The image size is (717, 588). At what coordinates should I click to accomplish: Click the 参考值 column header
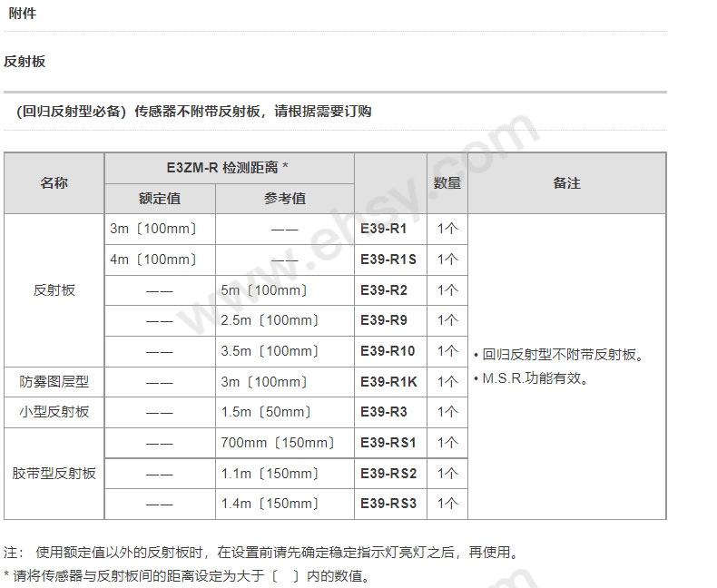[x=284, y=199]
